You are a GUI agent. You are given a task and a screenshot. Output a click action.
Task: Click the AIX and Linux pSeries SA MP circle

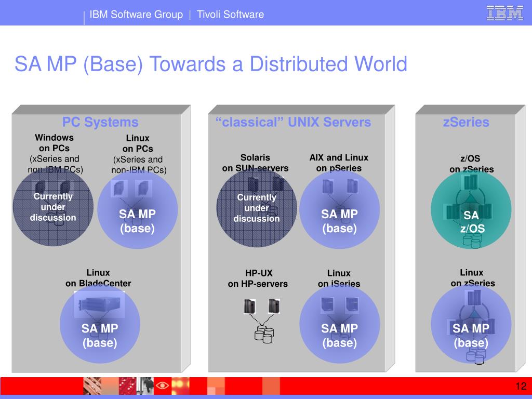click(x=339, y=209)
